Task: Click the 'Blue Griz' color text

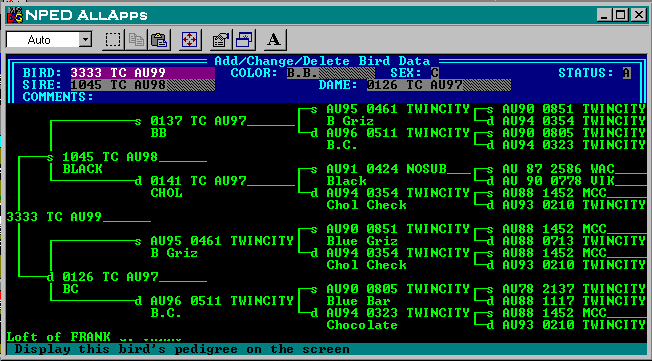Action: click(x=362, y=241)
